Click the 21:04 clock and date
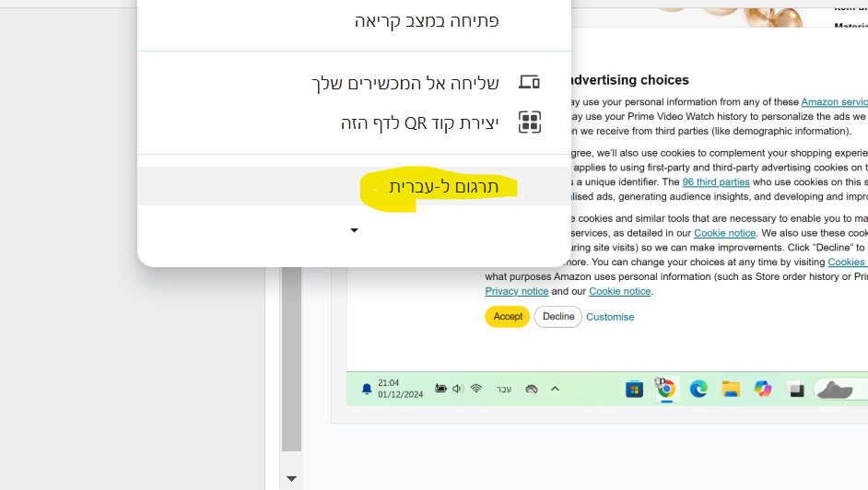The image size is (868, 490). click(400, 389)
